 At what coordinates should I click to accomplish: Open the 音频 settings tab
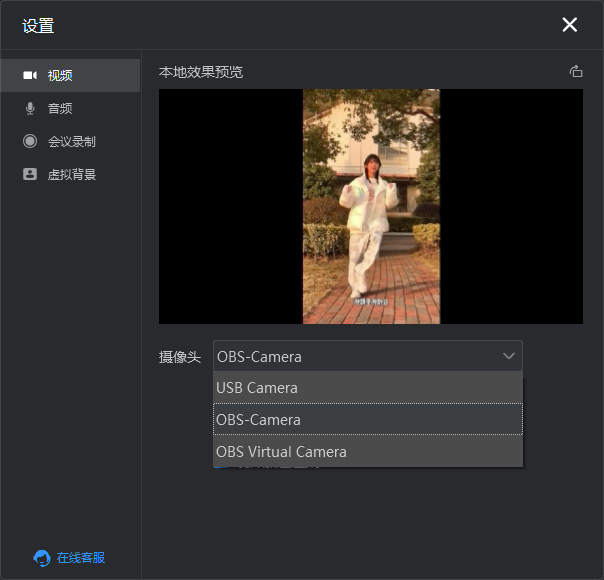(x=60, y=109)
